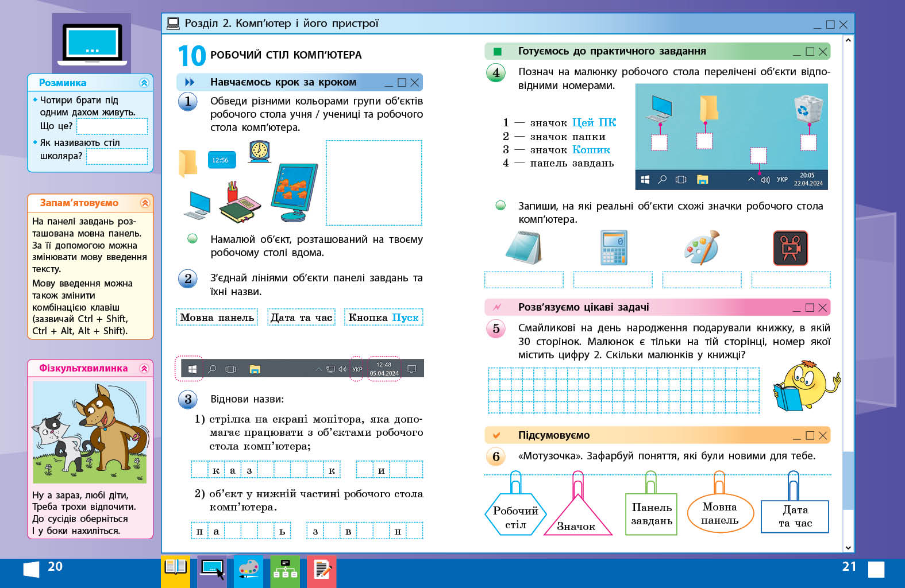Collapse the Фізкультхвилинка panel

144,368
